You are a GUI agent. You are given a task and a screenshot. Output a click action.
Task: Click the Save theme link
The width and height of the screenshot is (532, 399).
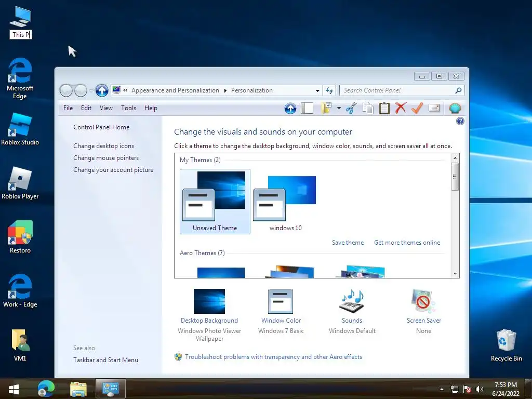(x=348, y=243)
